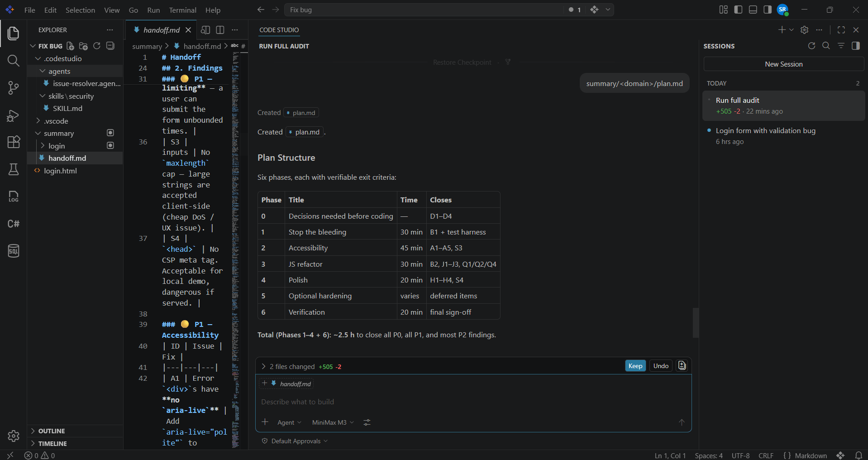This screenshot has height=460, width=868.
Task: Open notifications bell in status bar
Action: (x=858, y=455)
